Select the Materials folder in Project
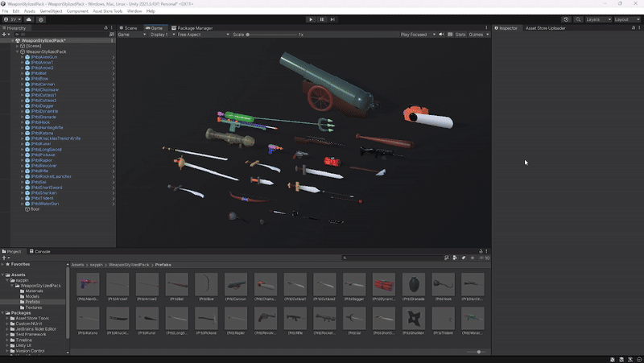 click(x=34, y=291)
